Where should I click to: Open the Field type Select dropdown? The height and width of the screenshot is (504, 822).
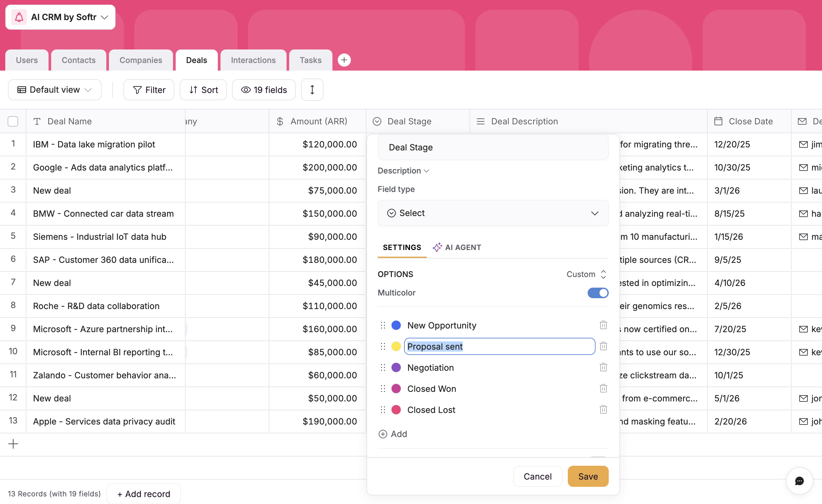coord(493,213)
